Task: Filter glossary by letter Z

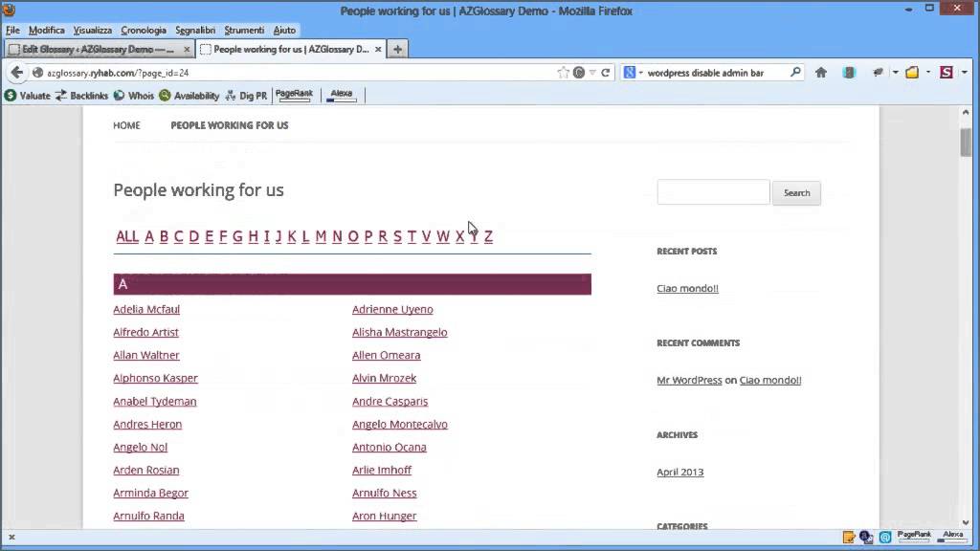Action: [488, 236]
